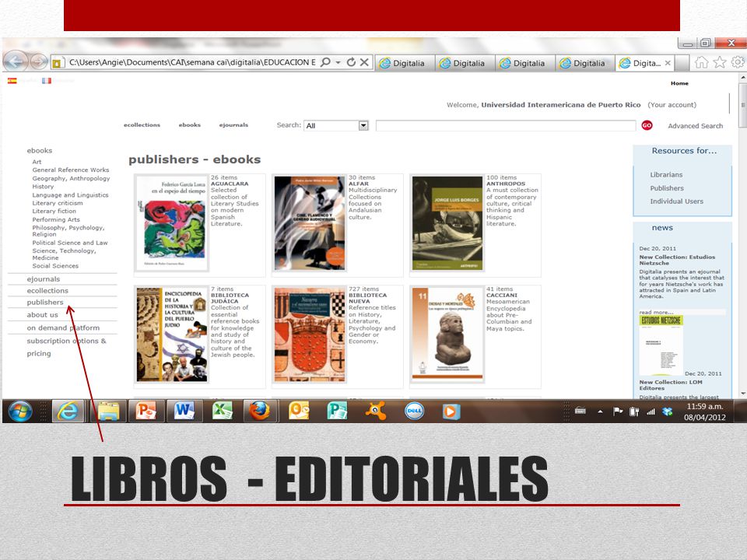This screenshot has width=747, height=560.
Task: Select Political Science and Law category
Action: 69,243
